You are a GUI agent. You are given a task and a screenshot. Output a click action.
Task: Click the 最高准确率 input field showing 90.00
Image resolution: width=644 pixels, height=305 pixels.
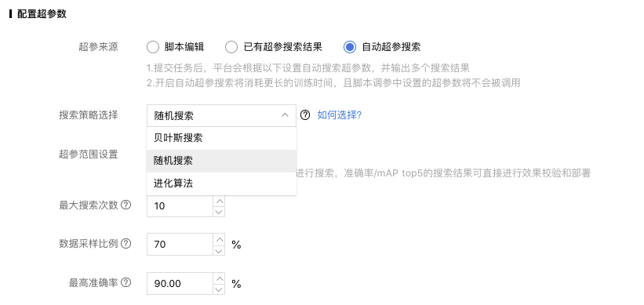180,284
